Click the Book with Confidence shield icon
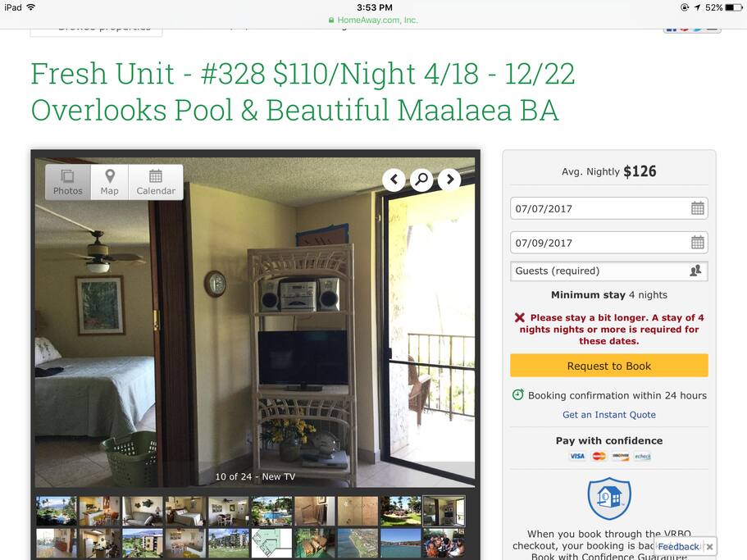Viewport: 747px width, 560px height. pos(609,498)
